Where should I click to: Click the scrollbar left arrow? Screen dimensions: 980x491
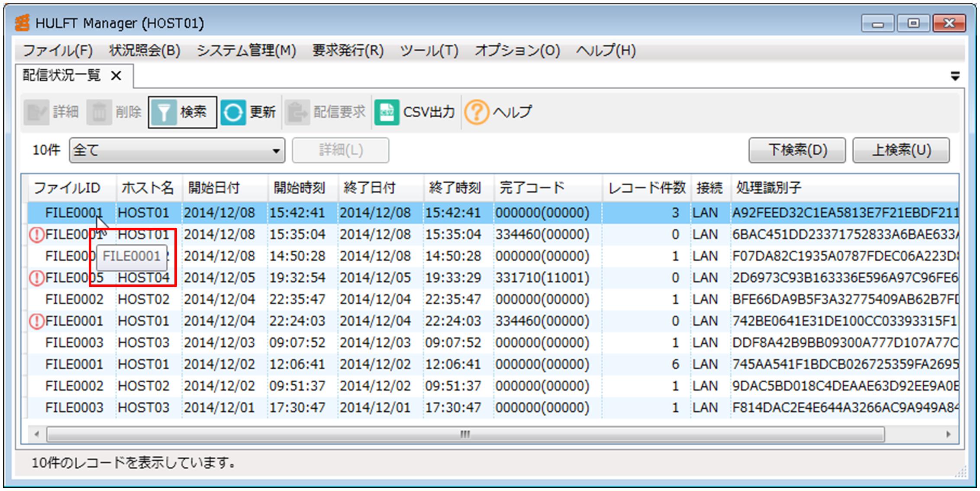pyautogui.click(x=37, y=434)
